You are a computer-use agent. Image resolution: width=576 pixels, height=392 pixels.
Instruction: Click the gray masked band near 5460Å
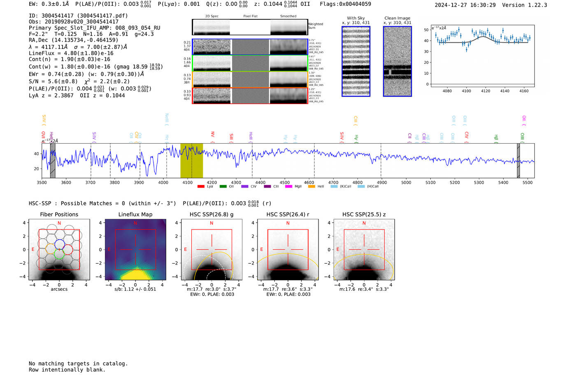click(x=518, y=160)
